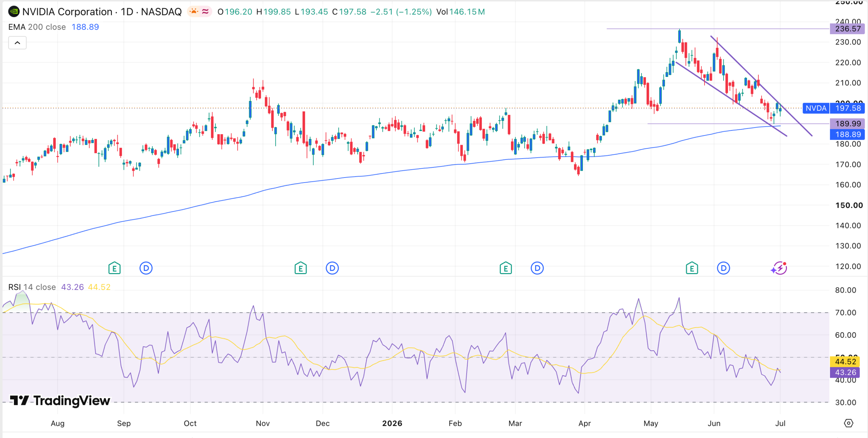The image size is (868, 438).
Task: Click the Aug label on time axis
Action: [58, 423]
